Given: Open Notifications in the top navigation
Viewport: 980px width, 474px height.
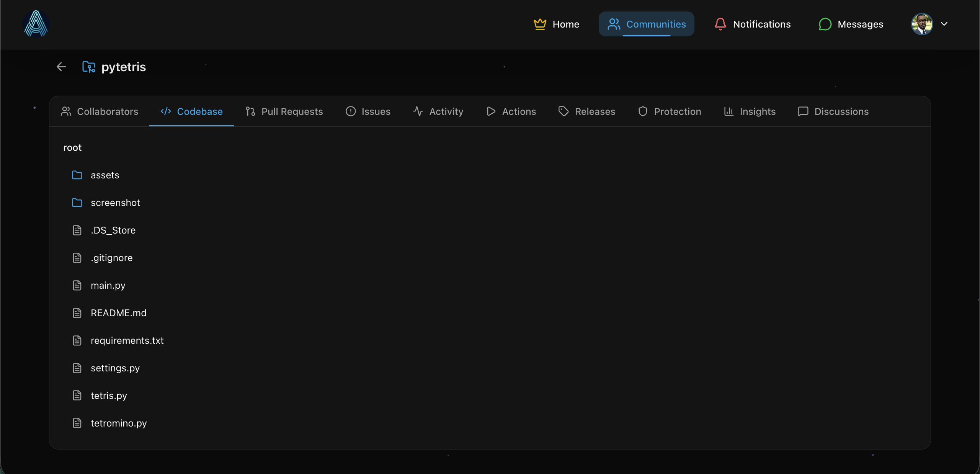Looking at the screenshot, I should 752,24.
